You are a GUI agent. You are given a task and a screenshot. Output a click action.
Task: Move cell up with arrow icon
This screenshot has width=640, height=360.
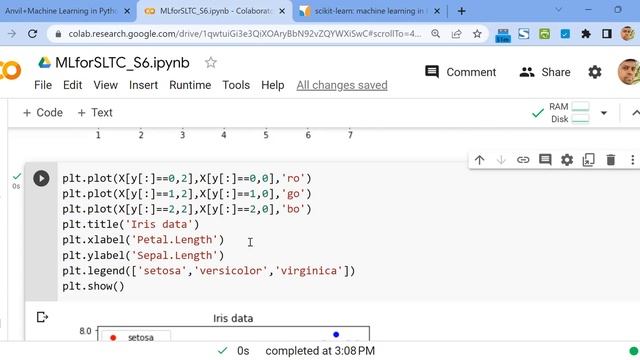pos(480,160)
